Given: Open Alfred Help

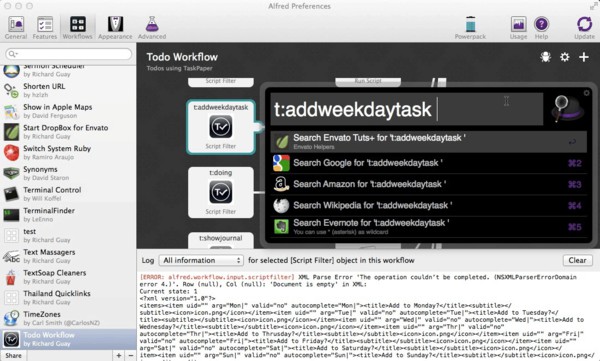Looking at the screenshot, I should 541,28.
